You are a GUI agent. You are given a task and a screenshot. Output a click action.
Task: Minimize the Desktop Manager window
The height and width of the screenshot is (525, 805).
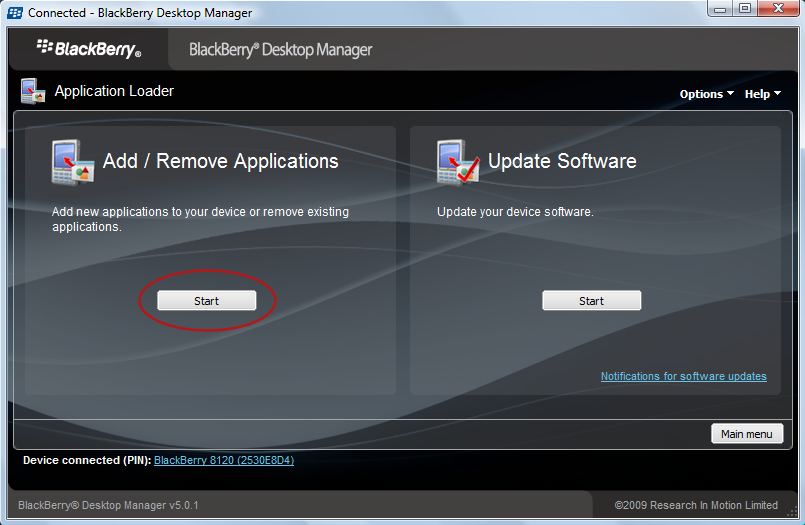pyautogui.click(x=720, y=9)
